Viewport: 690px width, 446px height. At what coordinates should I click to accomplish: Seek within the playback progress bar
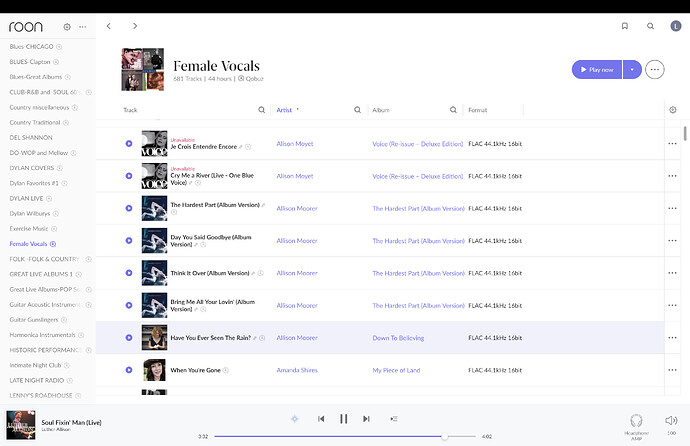click(345, 436)
